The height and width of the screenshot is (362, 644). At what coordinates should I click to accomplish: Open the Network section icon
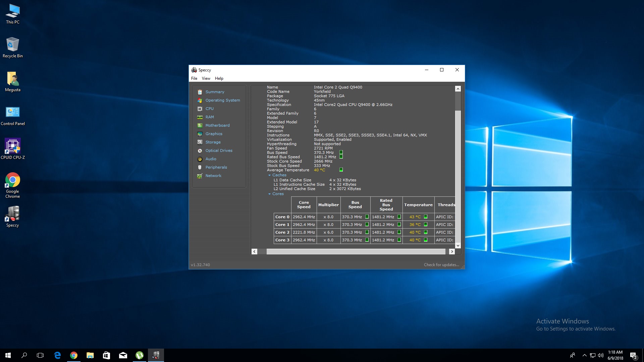[200, 176]
